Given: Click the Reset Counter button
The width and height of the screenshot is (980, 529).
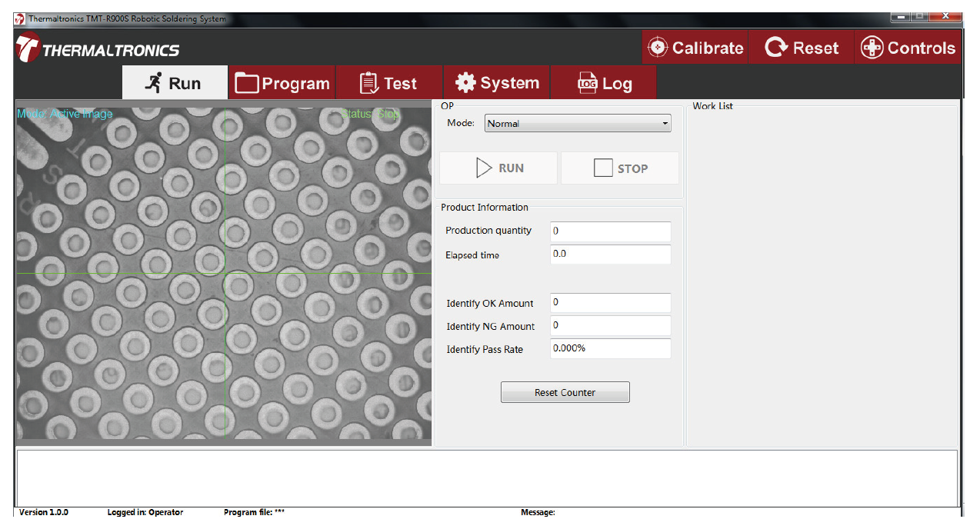Looking at the screenshot, I should [x=565, y=392].
